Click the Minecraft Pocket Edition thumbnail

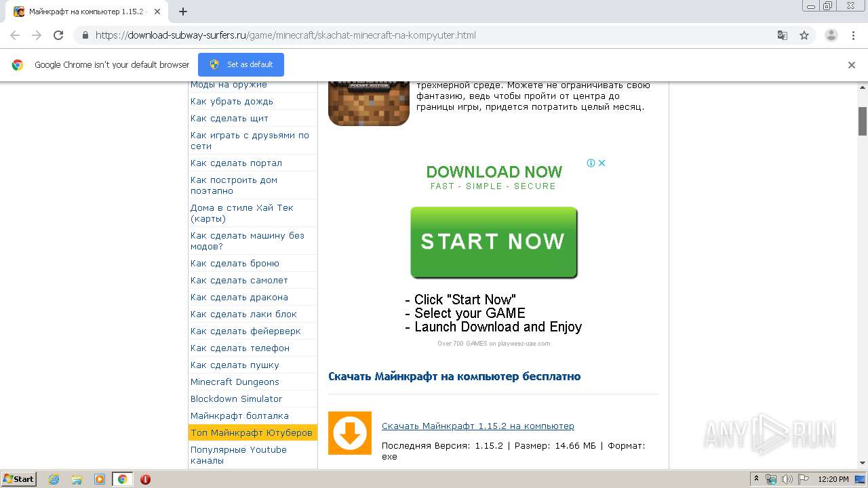(369, 103)
